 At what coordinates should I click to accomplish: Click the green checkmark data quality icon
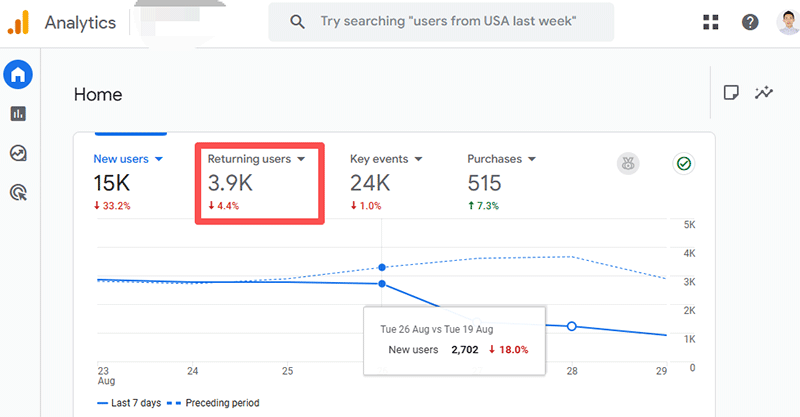tap(684, 164)
